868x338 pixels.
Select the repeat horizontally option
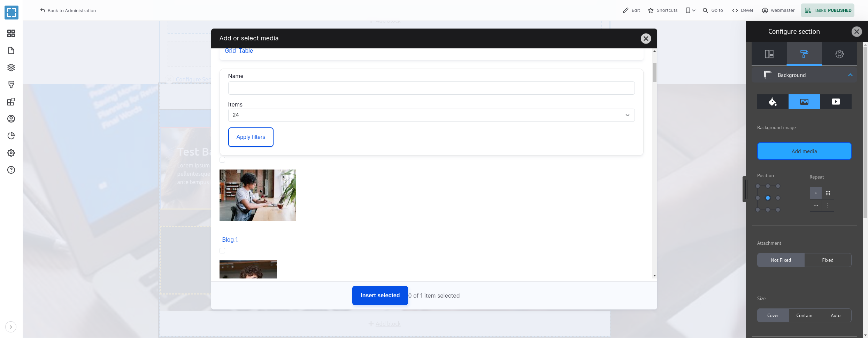tap(816, 205)
